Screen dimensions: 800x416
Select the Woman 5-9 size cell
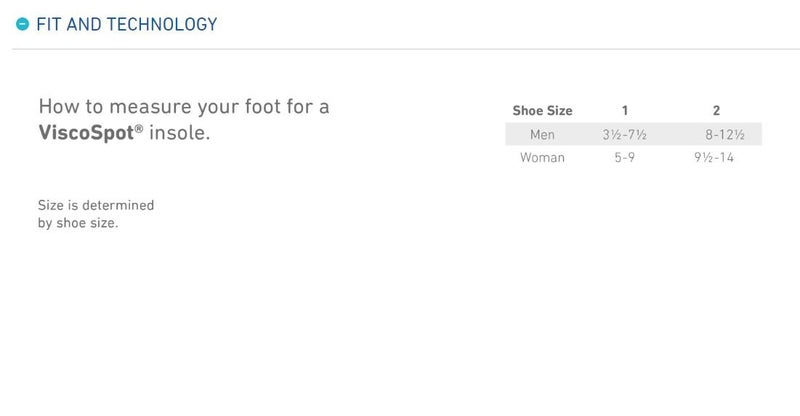[626, 158]
